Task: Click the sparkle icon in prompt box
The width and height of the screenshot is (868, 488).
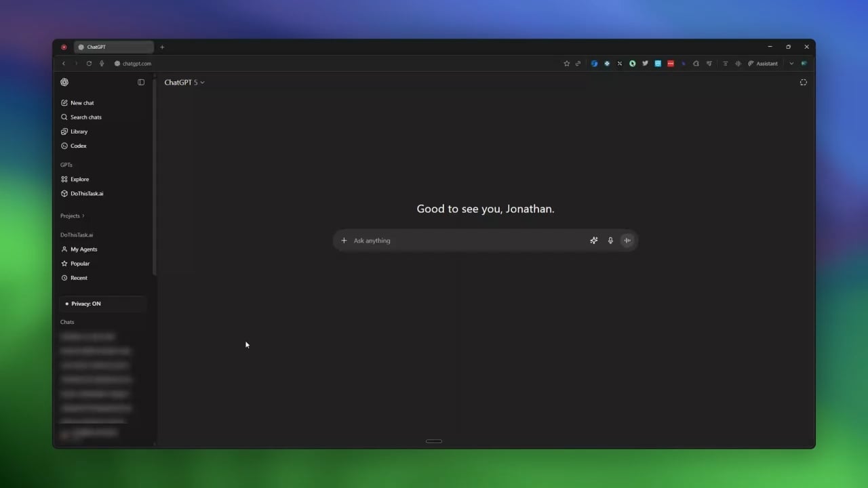Action: coord(594,241)
